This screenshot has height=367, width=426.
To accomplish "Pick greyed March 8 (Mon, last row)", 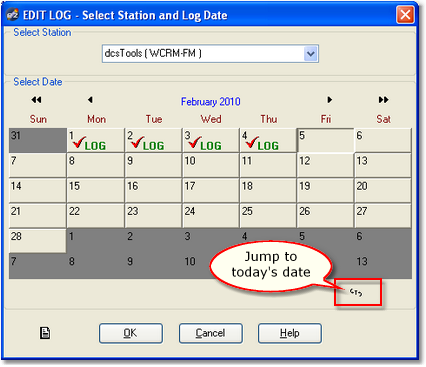I will (x=95, y=266).
